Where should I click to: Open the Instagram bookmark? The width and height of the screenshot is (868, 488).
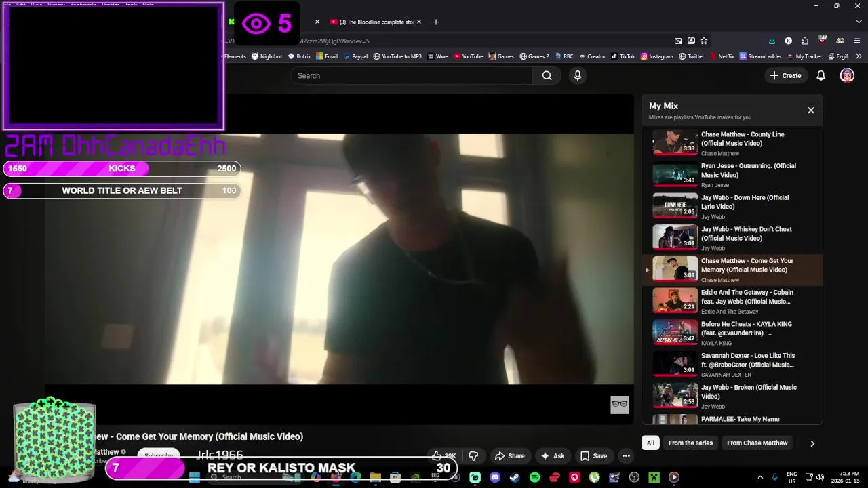(x=656, y=56)
